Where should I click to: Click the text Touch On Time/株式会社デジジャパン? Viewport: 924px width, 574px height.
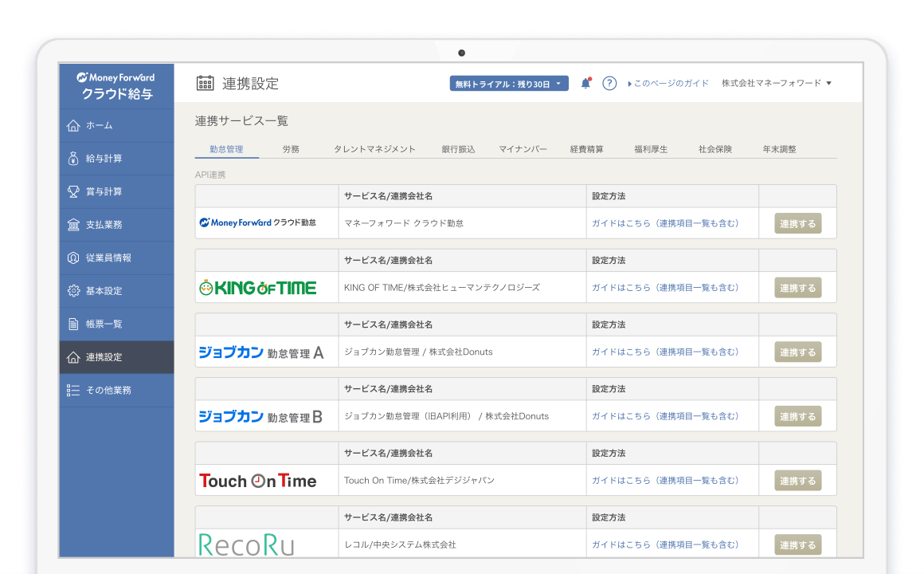coord(419,480)
